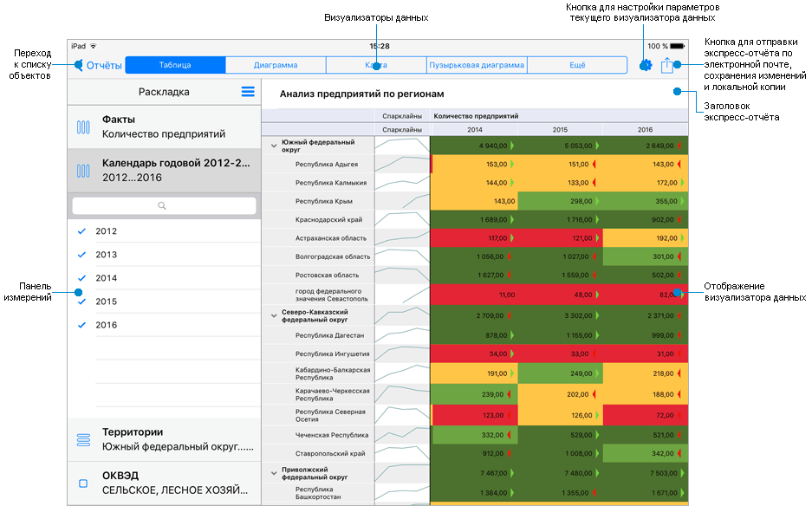812x506 pixels.
Task: Open the layout hamburger menu icon
Action: pos(248,92)
